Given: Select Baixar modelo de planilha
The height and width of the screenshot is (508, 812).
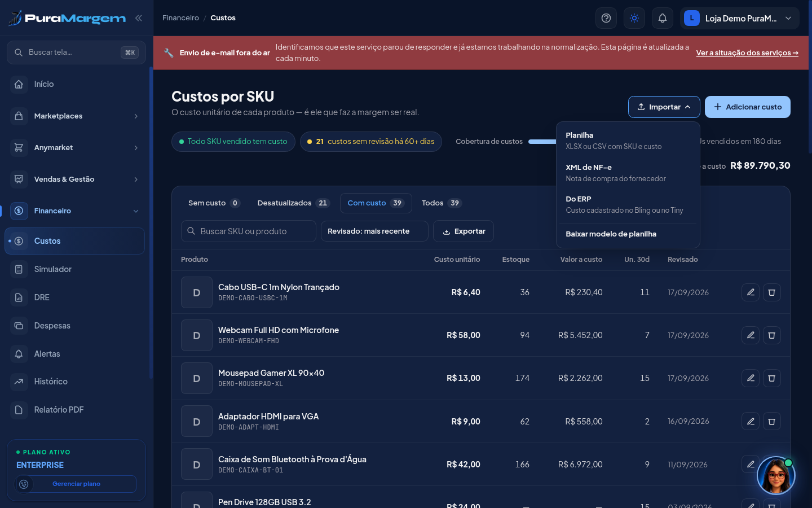Looking at the screenshot, I should click(x=628, y=234).
